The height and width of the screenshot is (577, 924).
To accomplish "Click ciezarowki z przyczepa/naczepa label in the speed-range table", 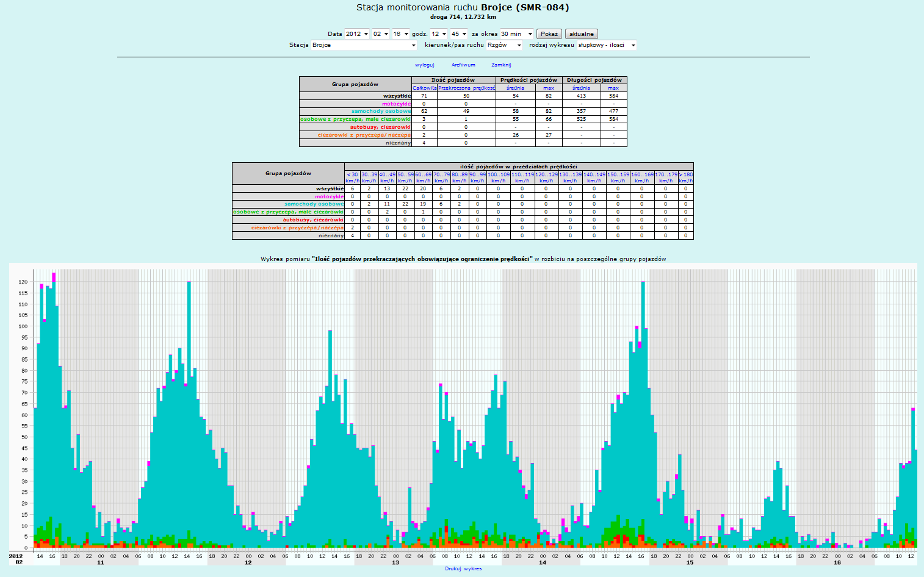I will [x=297, y=228].
